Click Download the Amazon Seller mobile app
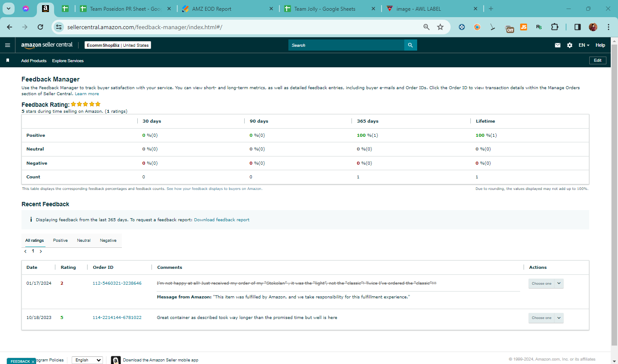Viewport: 618px width, 364px height. click(x=161, y=360)
